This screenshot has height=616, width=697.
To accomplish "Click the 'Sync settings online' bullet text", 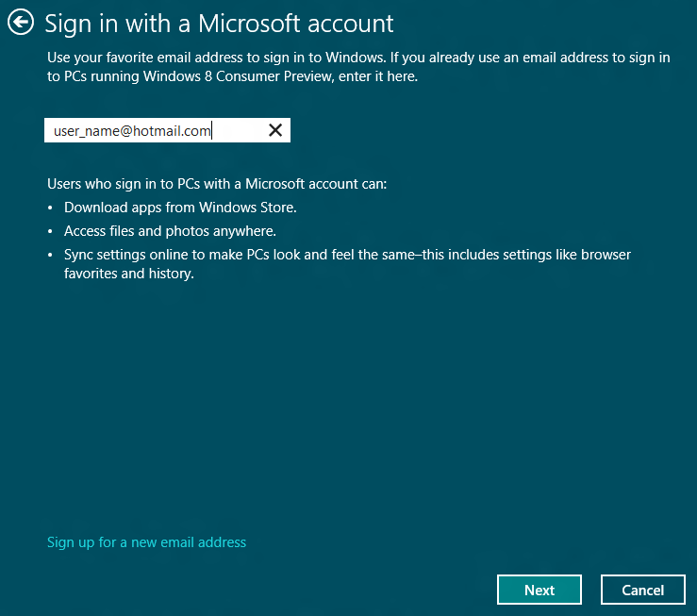I will coord(347,264).
